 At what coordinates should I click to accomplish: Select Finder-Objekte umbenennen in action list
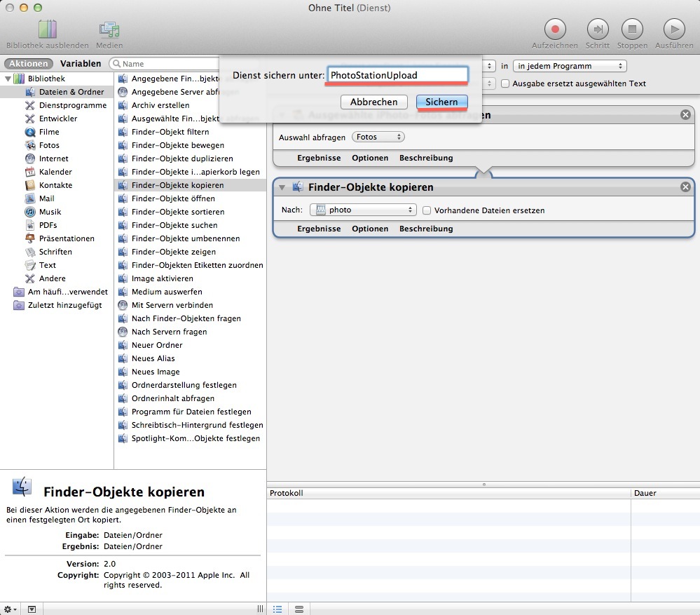click(x=185, y=238)
